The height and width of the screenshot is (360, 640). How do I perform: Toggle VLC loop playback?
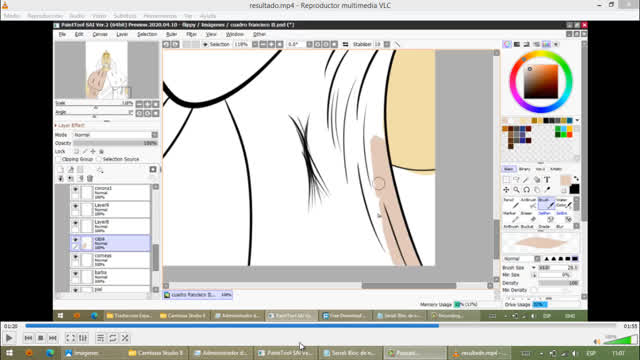(113, 338)
